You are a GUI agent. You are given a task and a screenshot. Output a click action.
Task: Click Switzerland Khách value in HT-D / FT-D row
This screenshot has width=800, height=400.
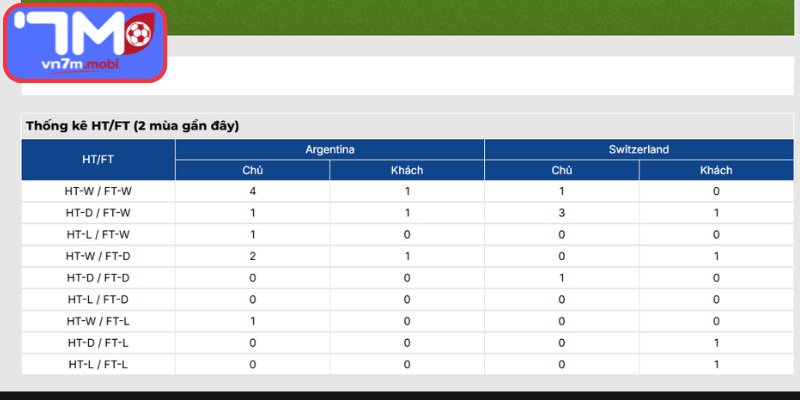pos(716,278)
